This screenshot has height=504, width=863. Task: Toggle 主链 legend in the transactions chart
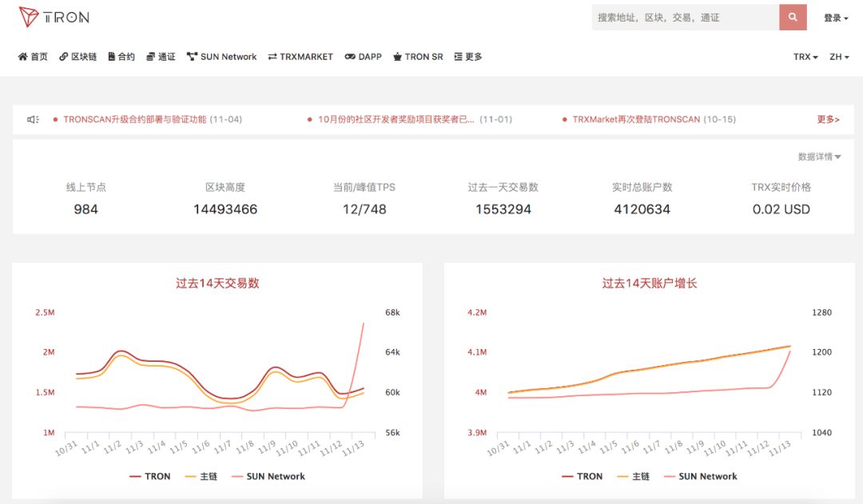click(204, 476)
